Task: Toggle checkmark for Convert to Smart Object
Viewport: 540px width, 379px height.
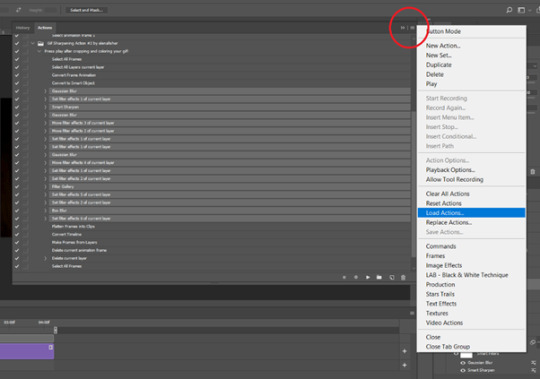Action: click(17, 83)
